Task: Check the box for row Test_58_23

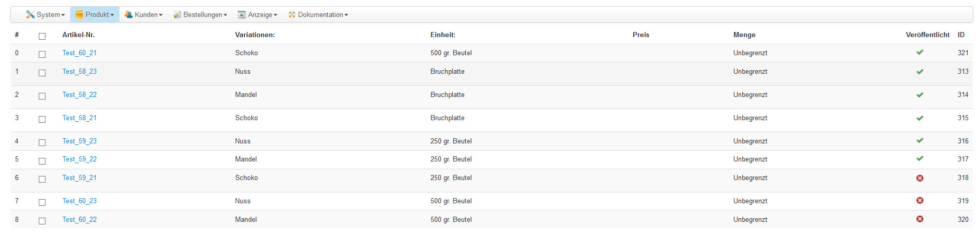Action: click(x=42, y=73)
